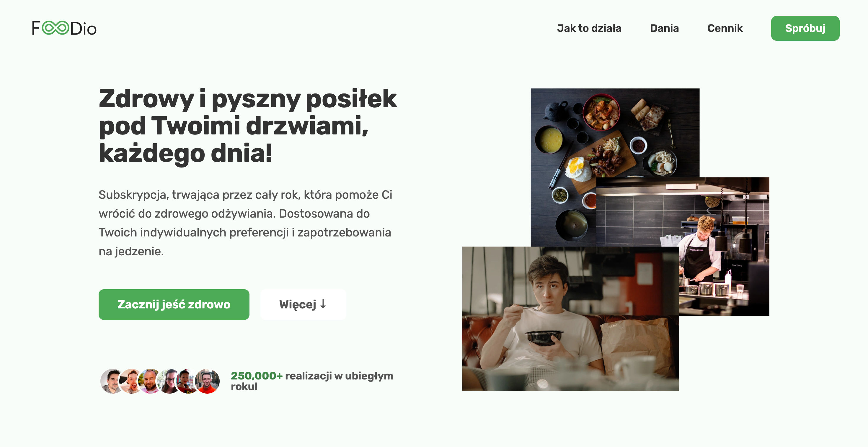Image resolution: width=868 pixels, height=447 pixels.
Task: Click the green Spróbuj button
Action: pos(805,28)
